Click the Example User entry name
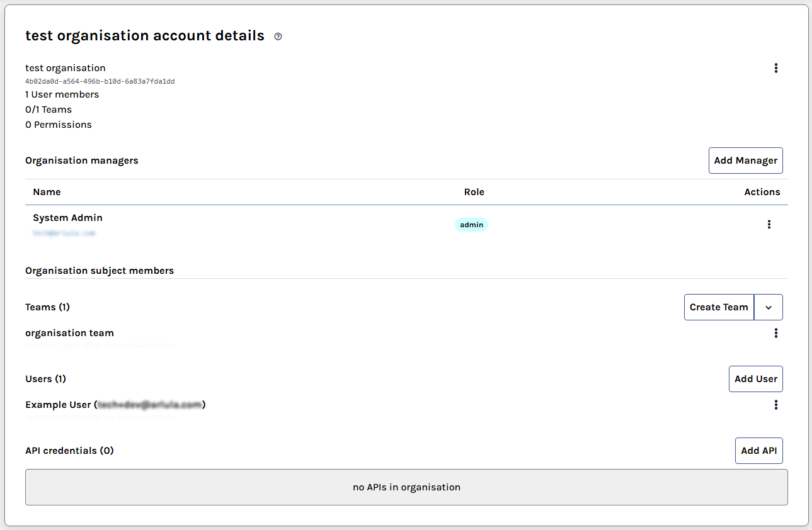 tap(59, 405)
